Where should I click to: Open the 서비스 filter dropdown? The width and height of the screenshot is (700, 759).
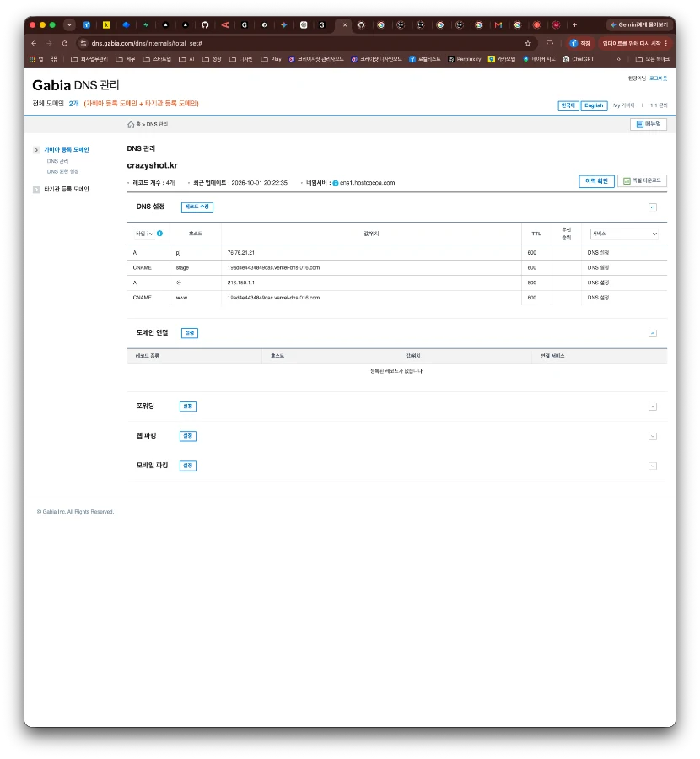click(624, 234)
